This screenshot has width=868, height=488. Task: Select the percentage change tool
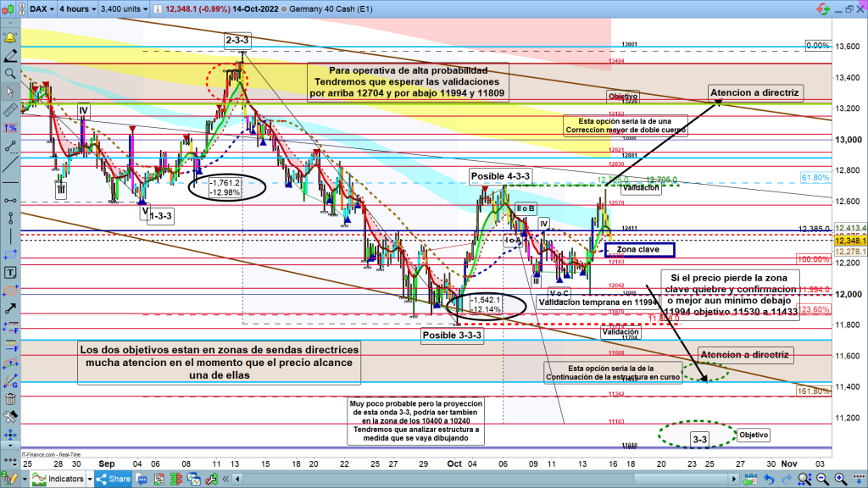point(11,127)
